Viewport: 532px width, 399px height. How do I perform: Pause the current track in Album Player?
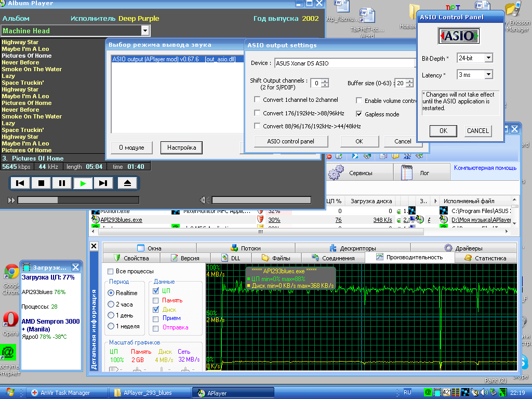62,183
